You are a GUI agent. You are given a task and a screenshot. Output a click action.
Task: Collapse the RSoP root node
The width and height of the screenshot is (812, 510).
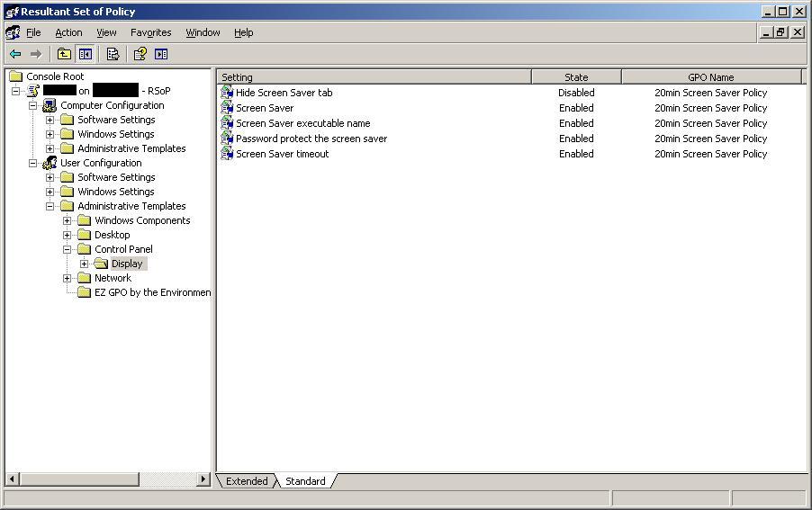click(16, 91)
